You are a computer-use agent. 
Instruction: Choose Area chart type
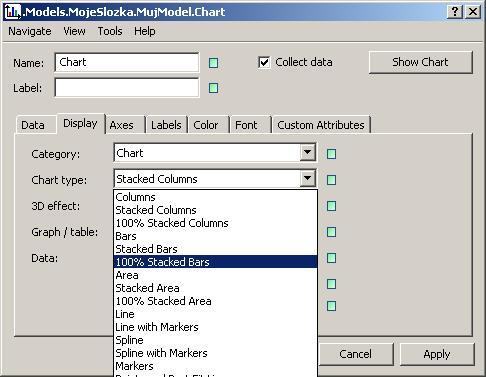click(x=215, y=275)
